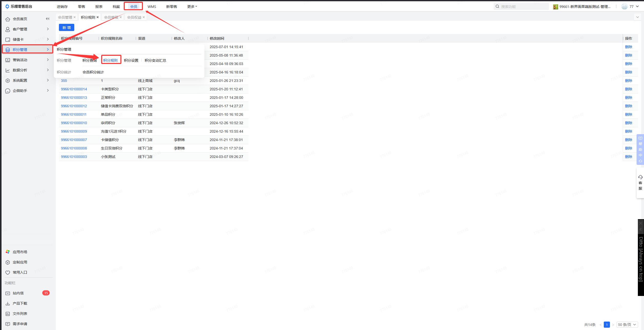Image resolution: width=644 pixels, height=330 pixels.
Task: Click the 会员首页 home icon
Action: point(8,19)
